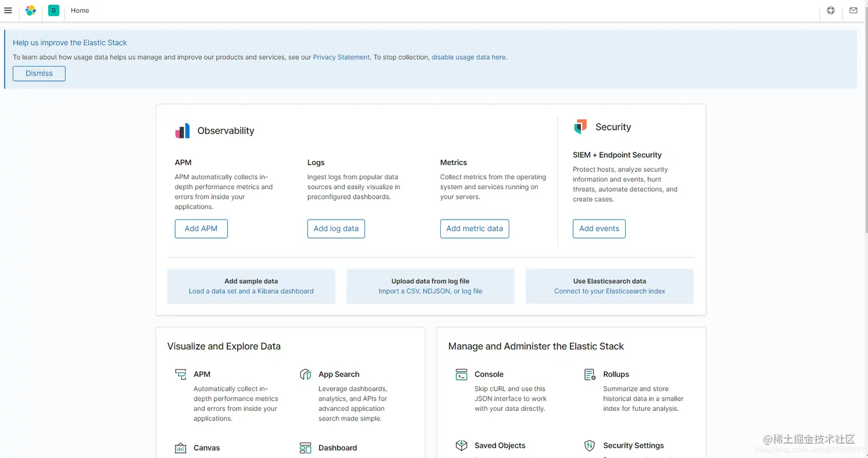Open the Dashboard entry
Viewport: 868px width, 458px height.
(338, 448)
